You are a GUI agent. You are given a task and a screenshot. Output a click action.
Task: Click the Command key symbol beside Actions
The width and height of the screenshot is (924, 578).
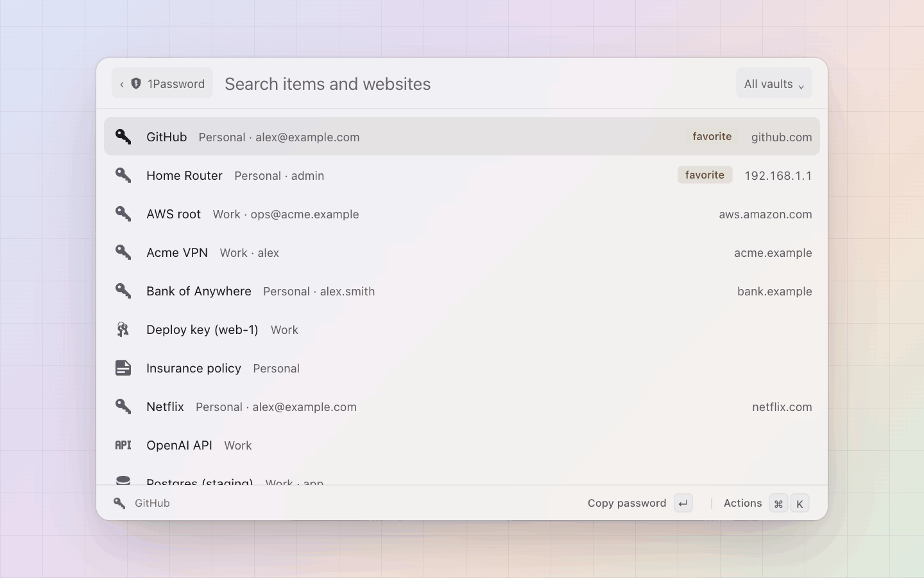(778, 504)
